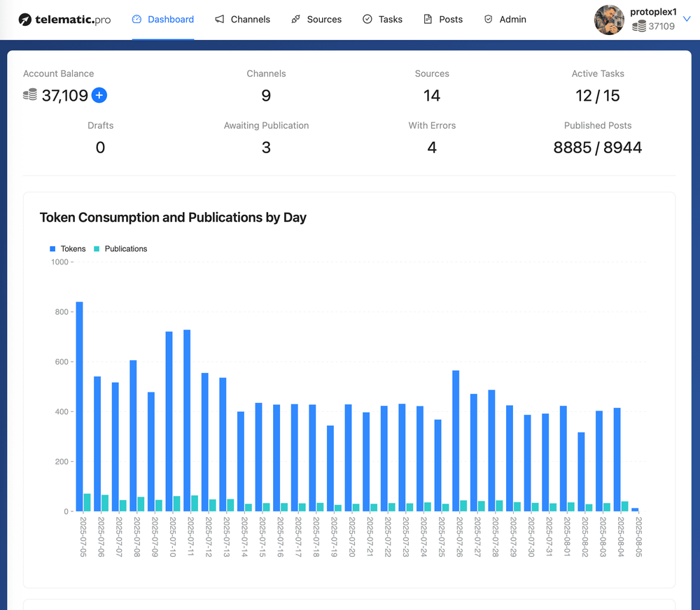
Task: Click the Active Tasks label
Action: [x=598, y=73]
